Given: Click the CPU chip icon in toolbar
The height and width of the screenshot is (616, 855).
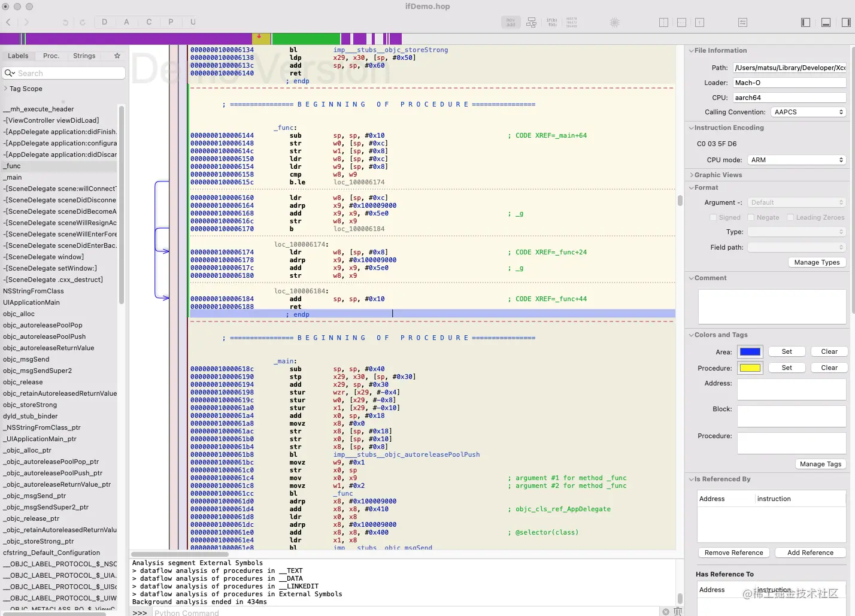Looking at the screenshot, I should point(614,23).
